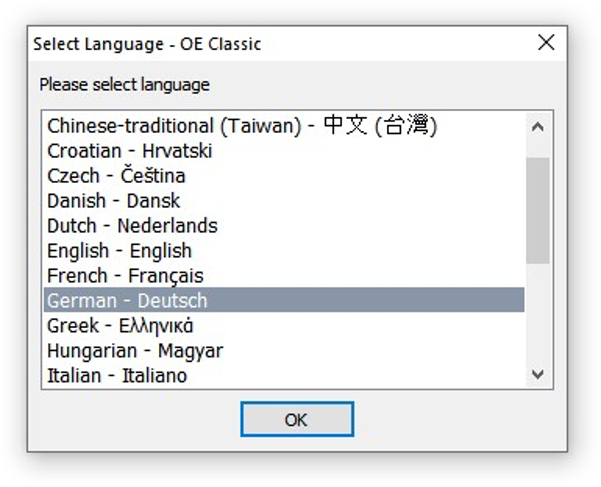Click the highlighted German - Deutsch row

click(284, 300)
